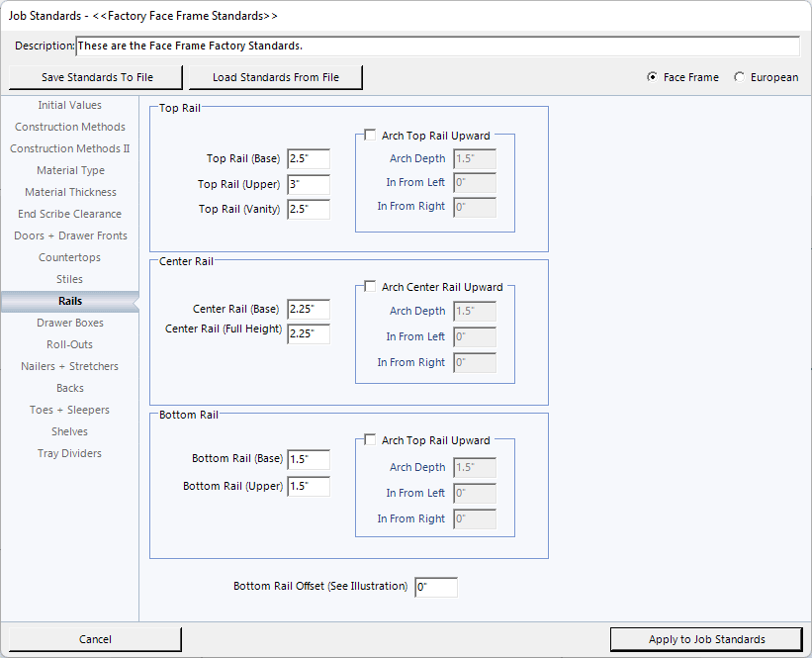Go to Doors + Drawer Fronts settings
Image resolution: width=812 pixels, height=658 pixels.
(x=69, y=235)
